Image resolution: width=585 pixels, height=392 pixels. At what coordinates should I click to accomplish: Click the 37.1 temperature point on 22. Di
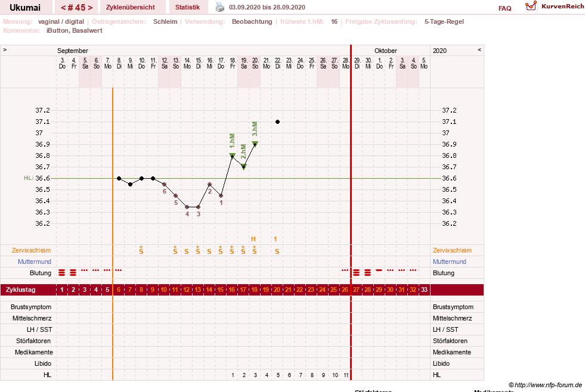pyautogui.click(x=277, y=122)
